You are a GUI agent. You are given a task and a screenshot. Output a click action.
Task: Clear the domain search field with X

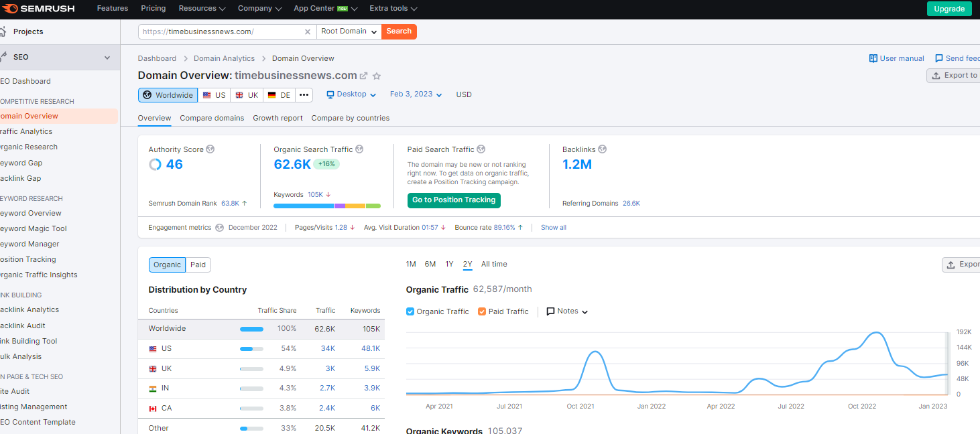point(308,31)
